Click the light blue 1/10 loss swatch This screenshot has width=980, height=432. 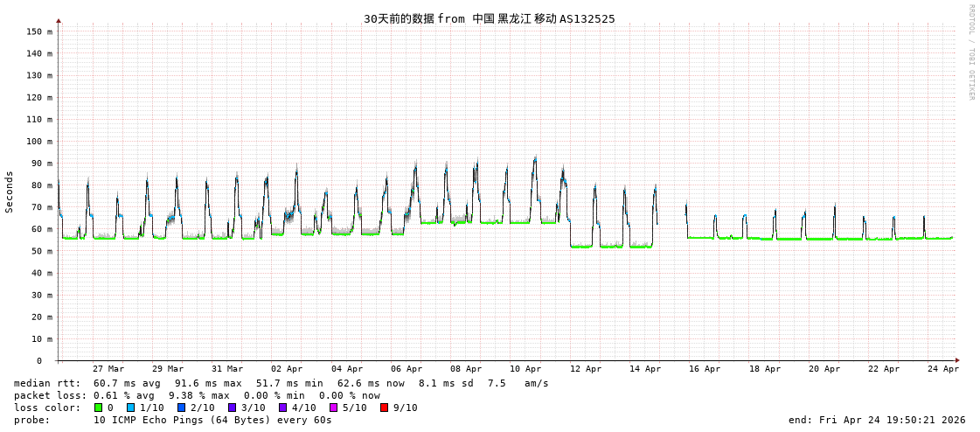(130, 408)
